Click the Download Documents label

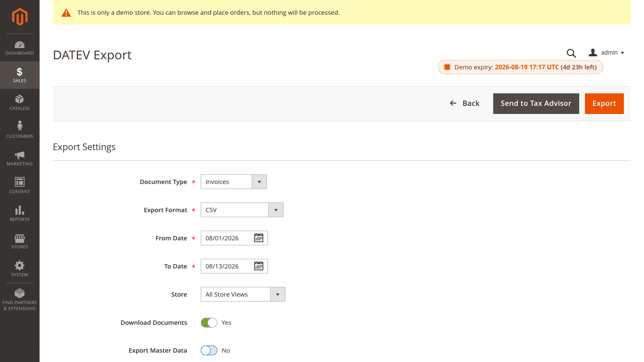(154, 322)
